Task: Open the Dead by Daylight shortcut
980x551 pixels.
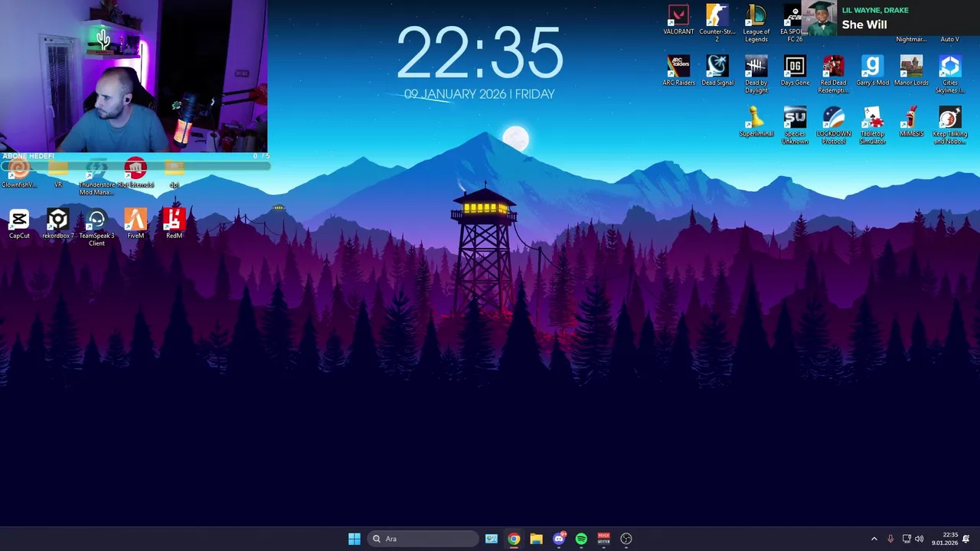Action: pos(756,74)
